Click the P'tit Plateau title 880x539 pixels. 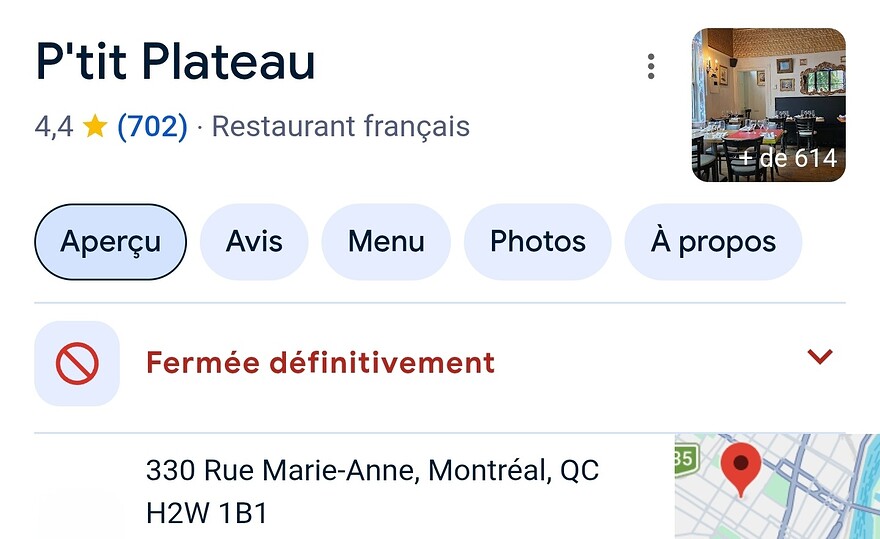(x=176, y=62)
